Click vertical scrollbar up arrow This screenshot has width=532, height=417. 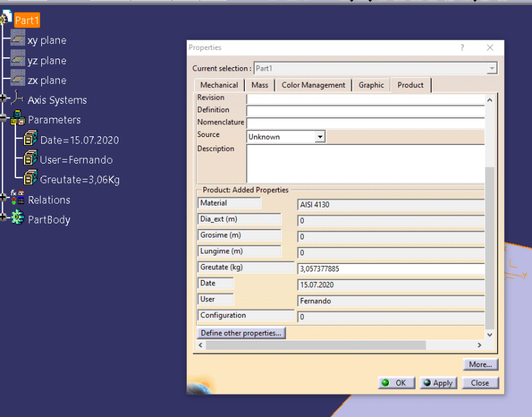(x=489, y=100)
